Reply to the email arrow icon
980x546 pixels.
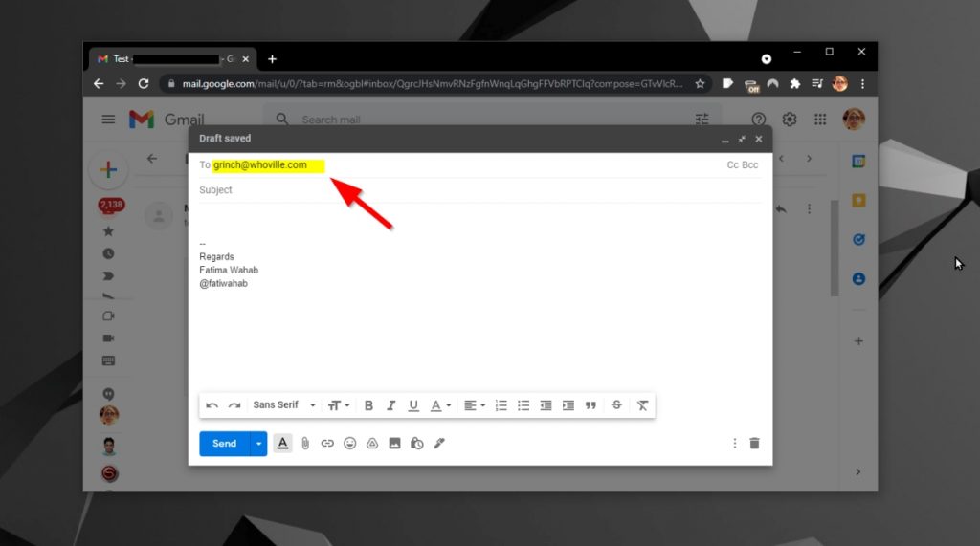(x=781, y=208)
